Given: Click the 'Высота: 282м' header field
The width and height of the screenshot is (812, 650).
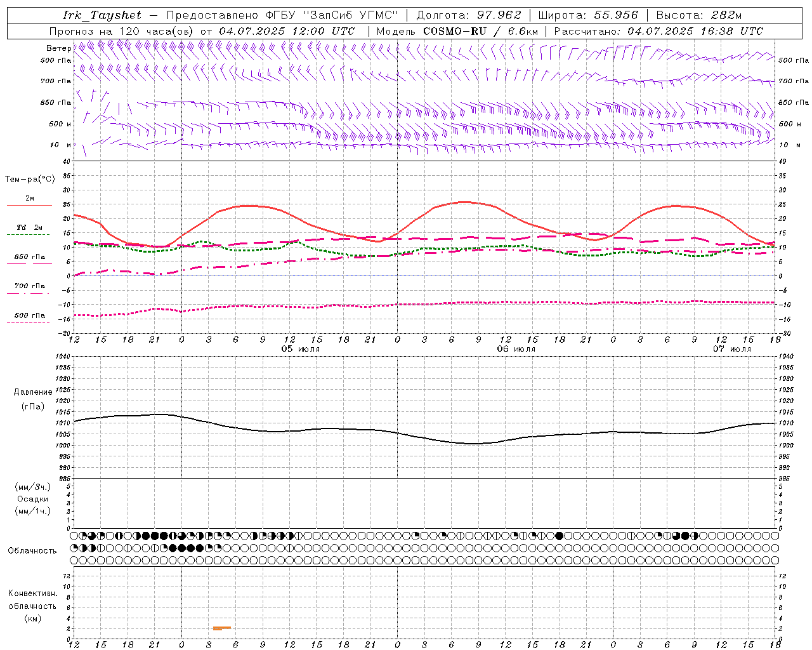Looking at the screenshot, I should (699, 15).
